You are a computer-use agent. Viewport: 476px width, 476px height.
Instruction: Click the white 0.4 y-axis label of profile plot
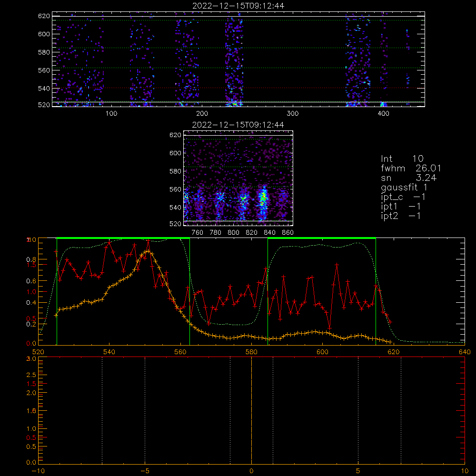[32, 302]
